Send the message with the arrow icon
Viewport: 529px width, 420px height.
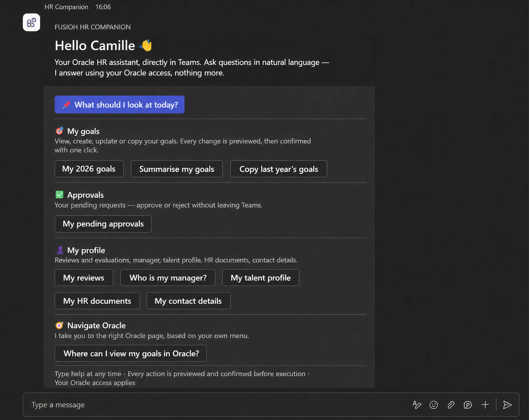tap(507, 405)
